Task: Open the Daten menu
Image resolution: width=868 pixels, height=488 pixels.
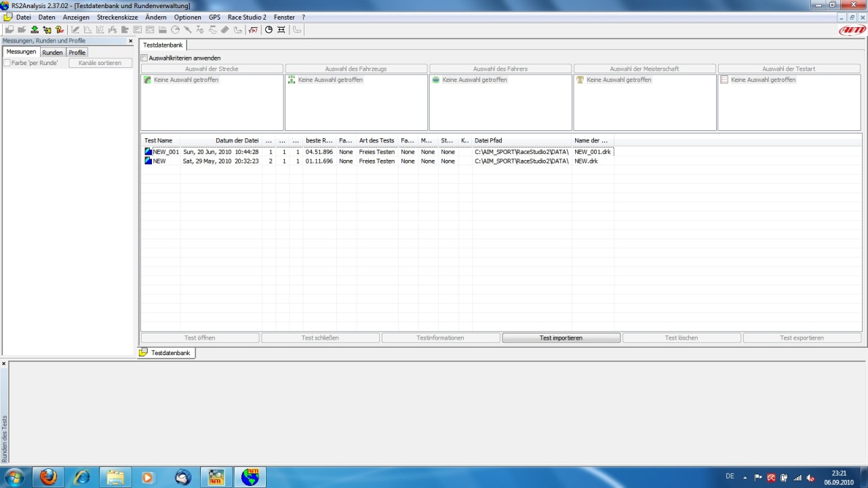Action: [x=47, y=17]
